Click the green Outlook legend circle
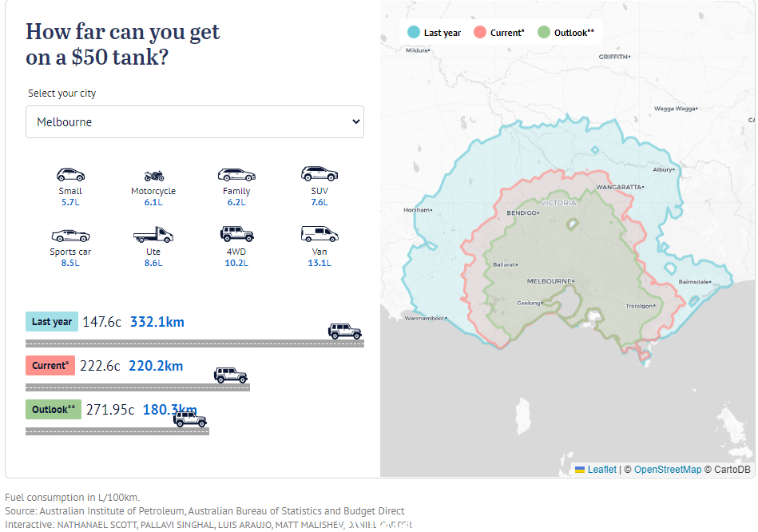 [x=544, y=33]
